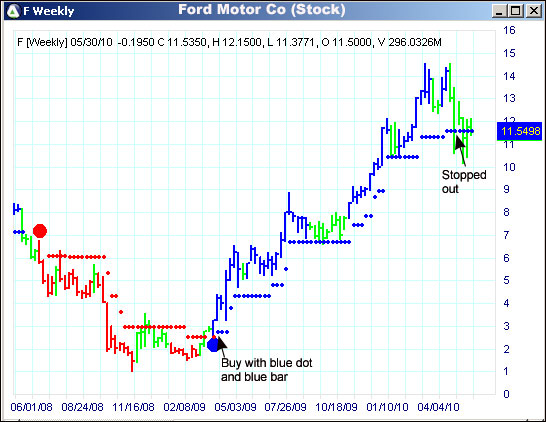The image size is (546, 422).
Task: Select 'Buy with blue dot and blue bar' note
Action: 266,370
